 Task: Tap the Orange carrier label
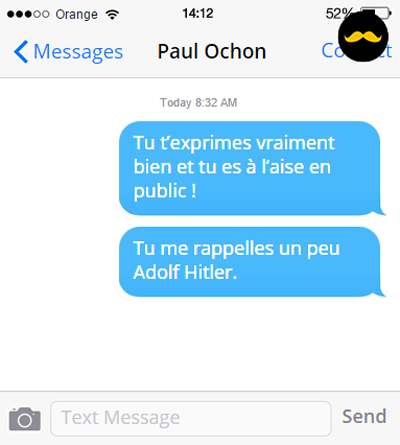pos(77,14)
